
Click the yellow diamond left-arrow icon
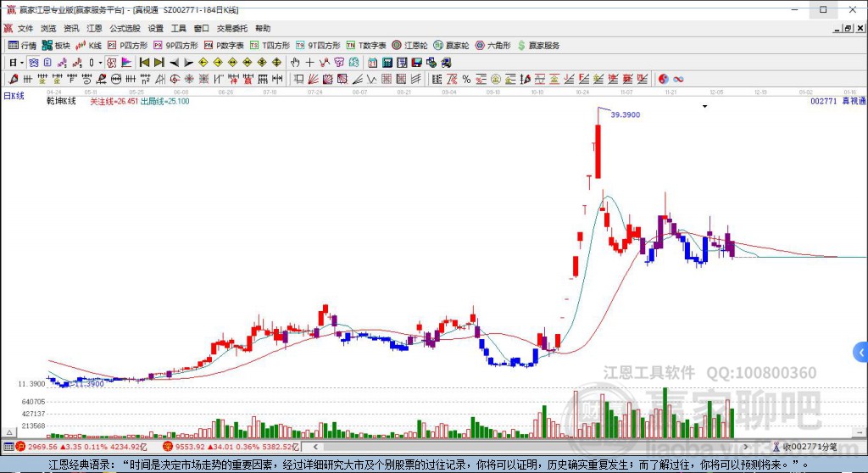[203, 63]
